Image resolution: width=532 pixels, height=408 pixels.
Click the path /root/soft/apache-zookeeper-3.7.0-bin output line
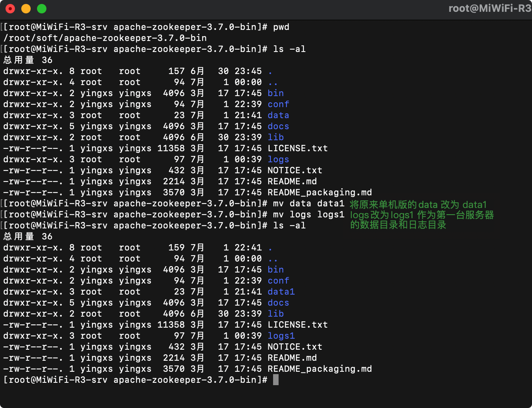click(x=105, y=38)
